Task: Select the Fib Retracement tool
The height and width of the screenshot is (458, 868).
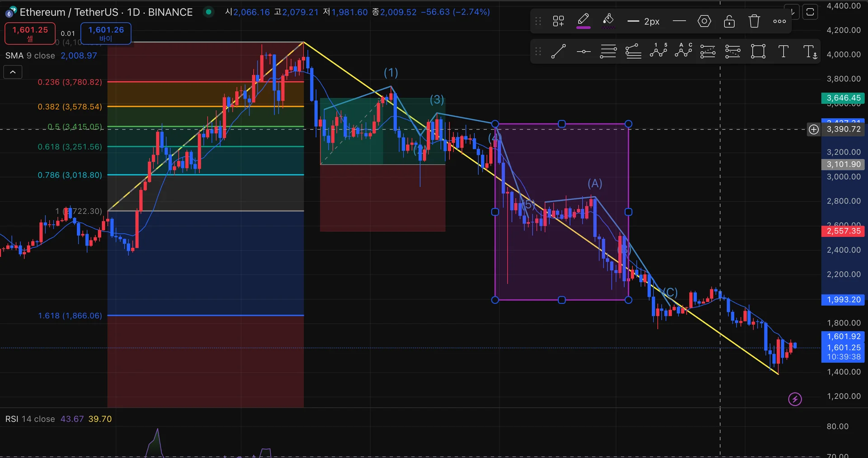Action: point(608,52)
